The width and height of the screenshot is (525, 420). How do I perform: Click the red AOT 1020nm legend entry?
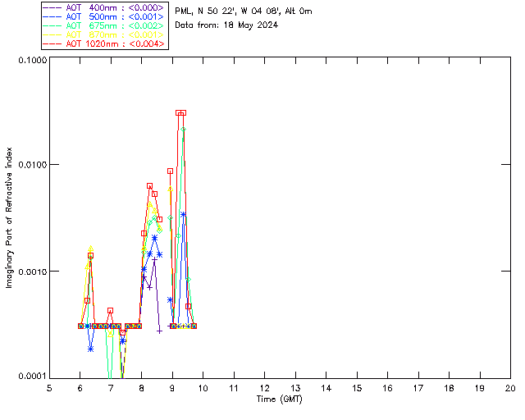pyautogui.click(x=104, y=43)
